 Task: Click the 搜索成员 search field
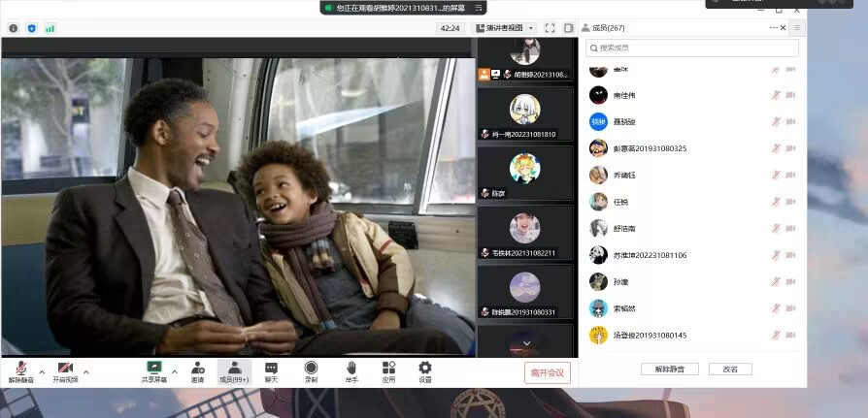[x=692, y=48]
